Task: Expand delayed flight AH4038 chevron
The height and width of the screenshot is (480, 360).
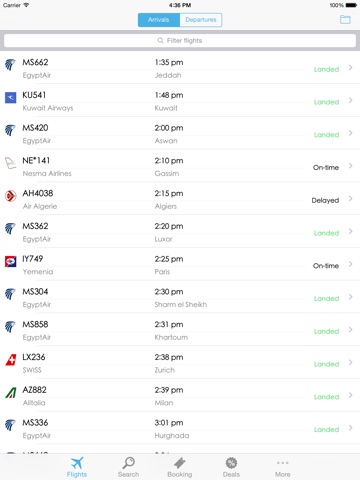Action: click(x=350, y=198)
